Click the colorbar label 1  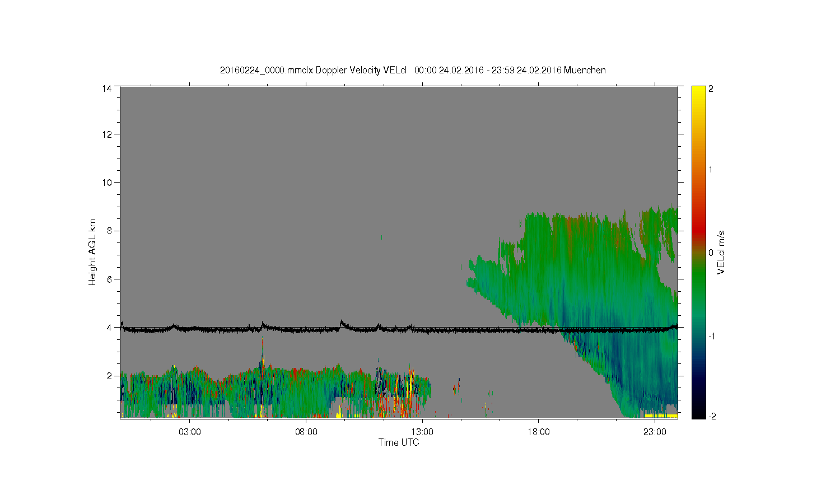tap(711, 170)
